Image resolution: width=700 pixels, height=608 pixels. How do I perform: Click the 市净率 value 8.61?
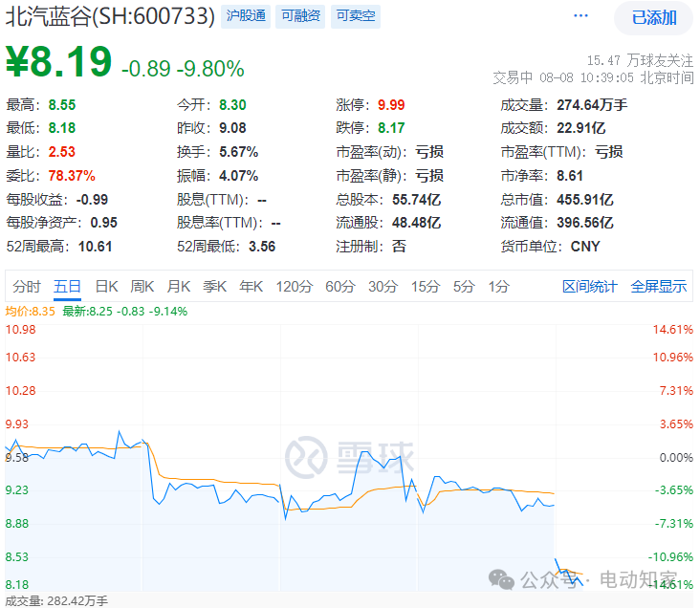pos(570,176)
